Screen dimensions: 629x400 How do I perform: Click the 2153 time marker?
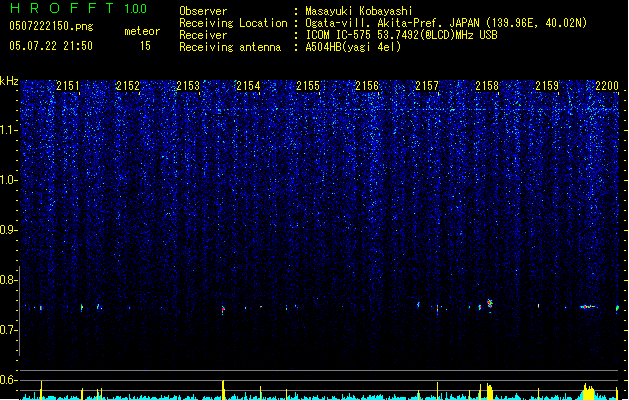tap(188, 86)
